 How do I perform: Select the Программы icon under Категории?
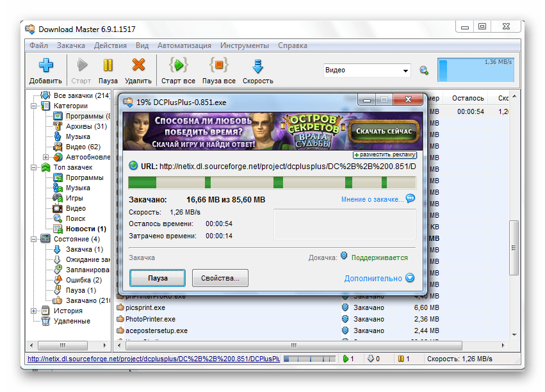(58, 116)
